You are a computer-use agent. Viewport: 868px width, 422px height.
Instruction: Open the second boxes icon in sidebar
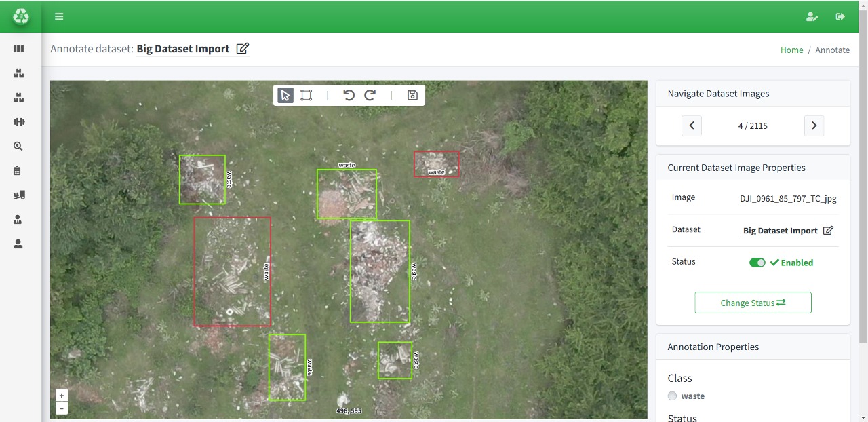(x=18, y=98)
